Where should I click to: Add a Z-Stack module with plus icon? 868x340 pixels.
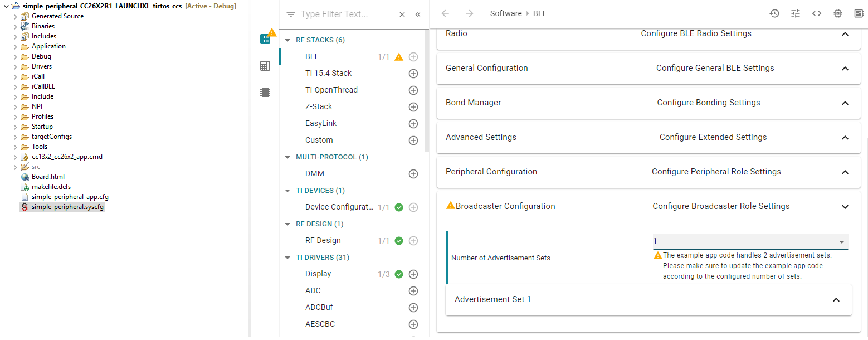click(x=413, y=107)
